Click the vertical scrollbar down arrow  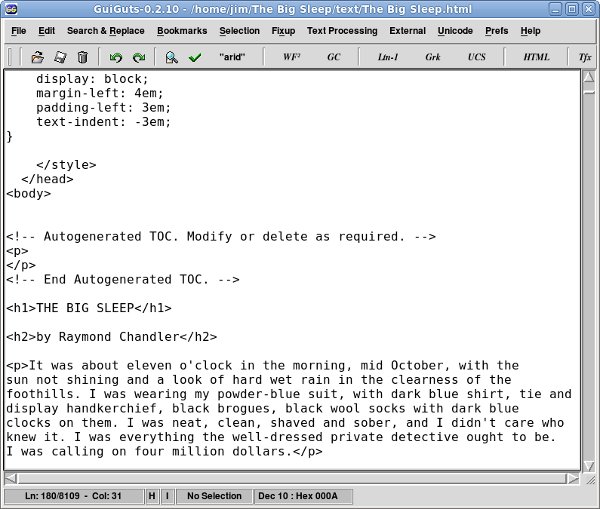[589, 465]
